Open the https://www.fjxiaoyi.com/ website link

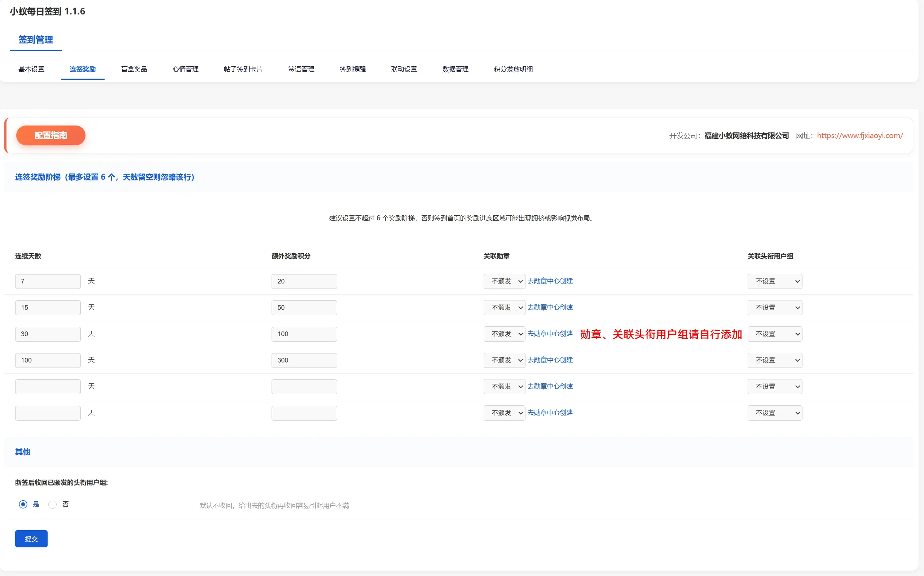860,135
